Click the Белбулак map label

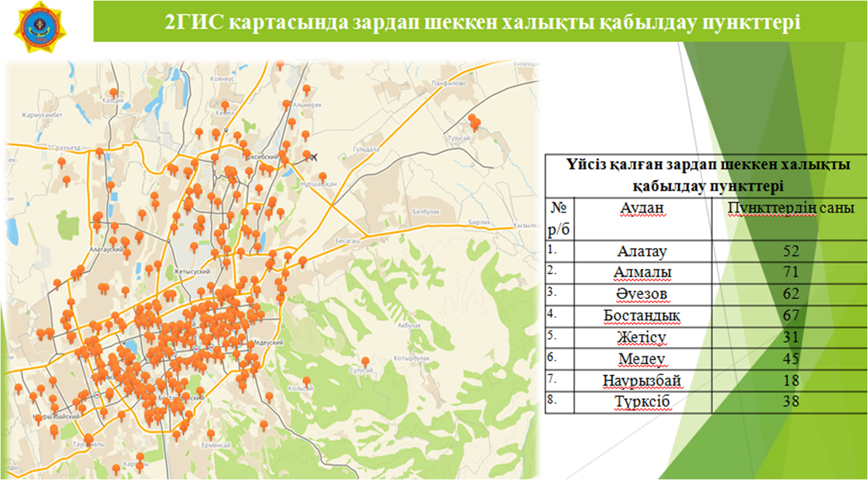[x=425, y=211]
